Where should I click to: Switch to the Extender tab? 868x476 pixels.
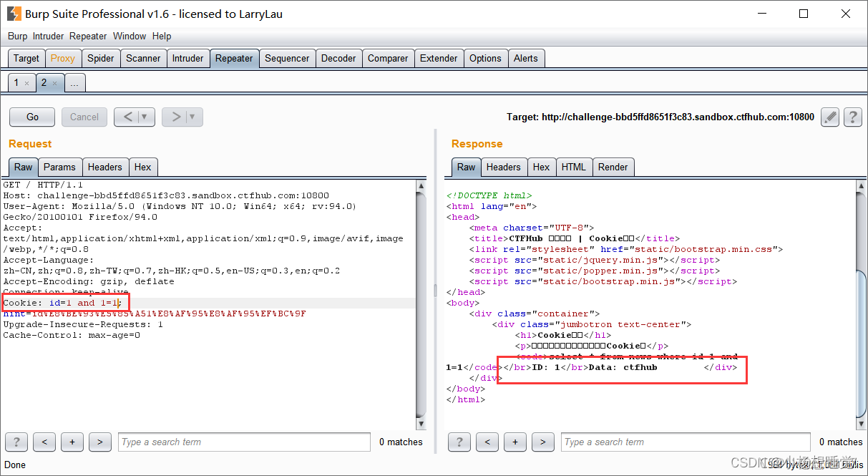439,58
